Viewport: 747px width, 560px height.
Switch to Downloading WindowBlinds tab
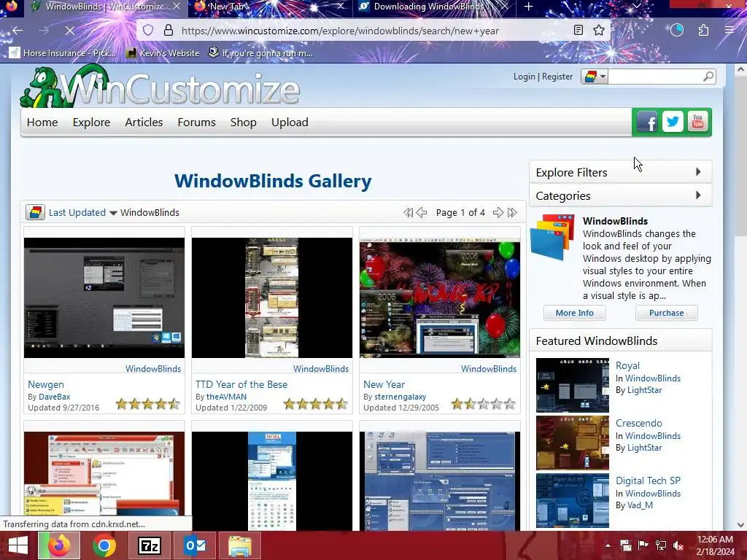click(433, 7)
